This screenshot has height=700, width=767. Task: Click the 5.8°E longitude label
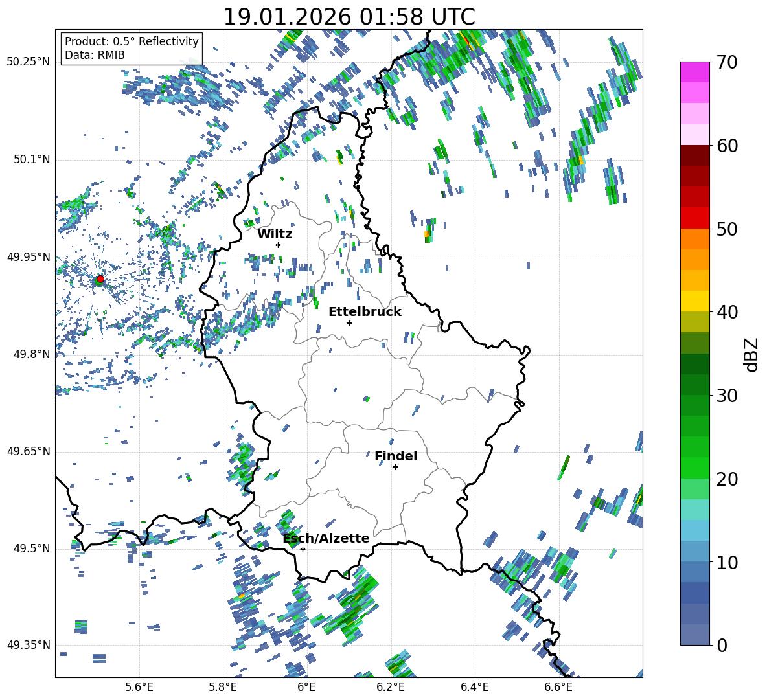click(223, 687)
